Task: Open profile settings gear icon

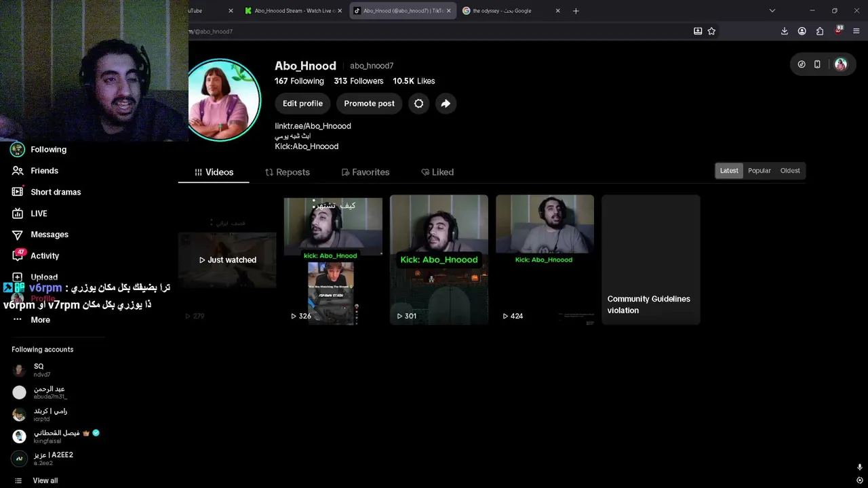Action: (x=418, y=104)
